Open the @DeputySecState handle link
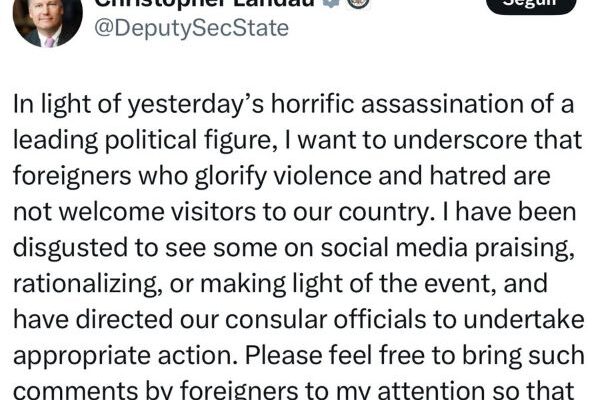 click(x=192, y=29)
